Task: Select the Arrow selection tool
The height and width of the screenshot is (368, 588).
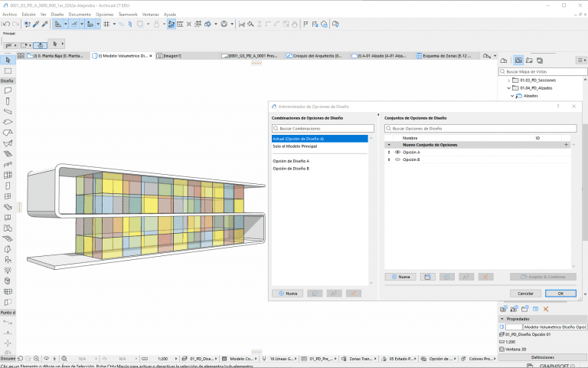Action: [8, 60]
